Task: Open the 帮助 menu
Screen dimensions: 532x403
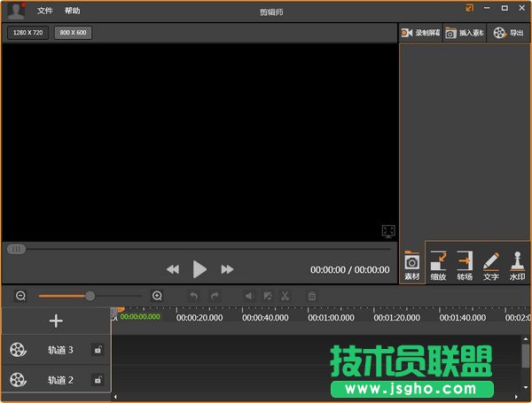Action: click(73, 11)
